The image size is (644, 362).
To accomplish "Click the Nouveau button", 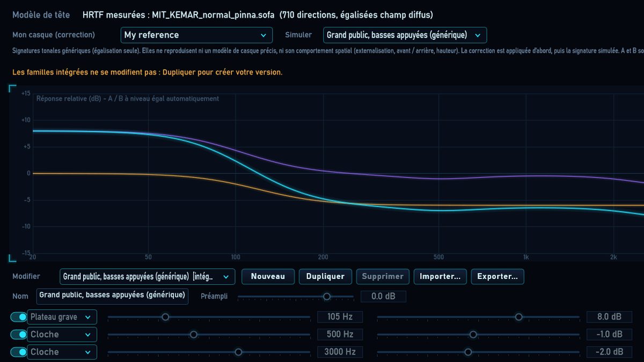I will [x=268, y=277].
